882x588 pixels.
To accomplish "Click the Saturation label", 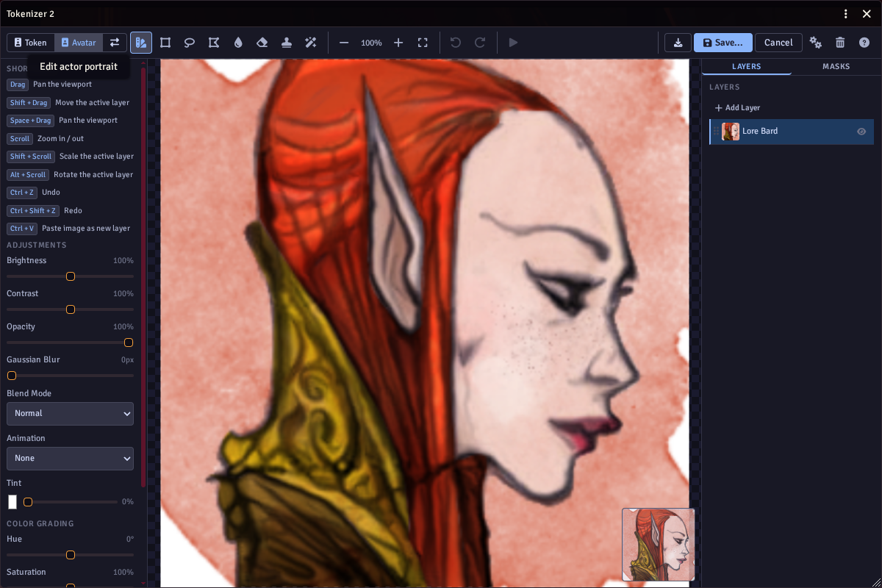I will pos(26,572).
